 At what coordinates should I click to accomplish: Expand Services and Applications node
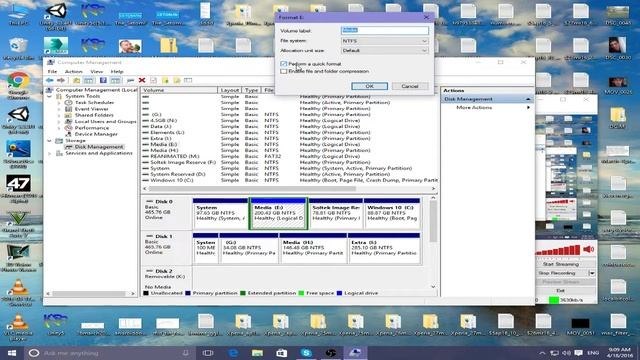[50, 153]
